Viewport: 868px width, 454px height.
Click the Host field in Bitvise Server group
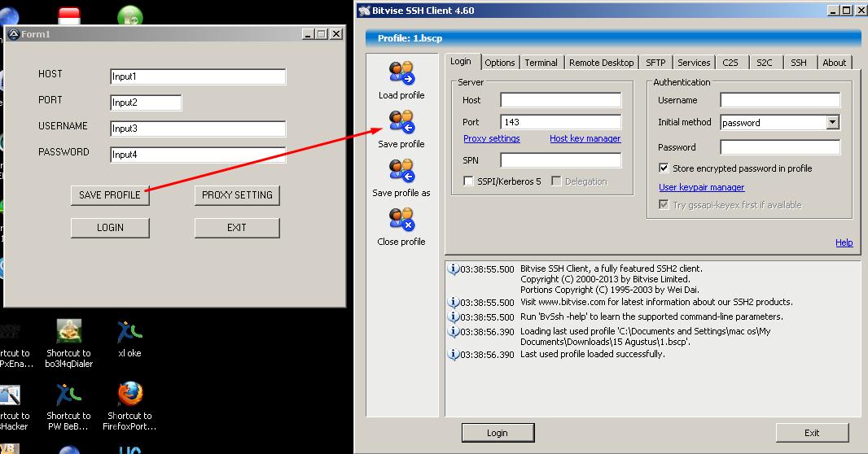(561, 100)
